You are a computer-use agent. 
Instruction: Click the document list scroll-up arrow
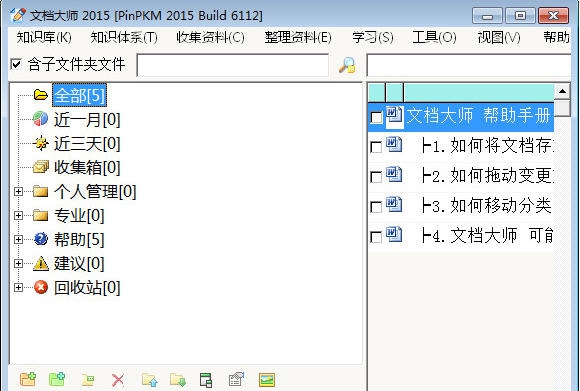coord(562,91)
